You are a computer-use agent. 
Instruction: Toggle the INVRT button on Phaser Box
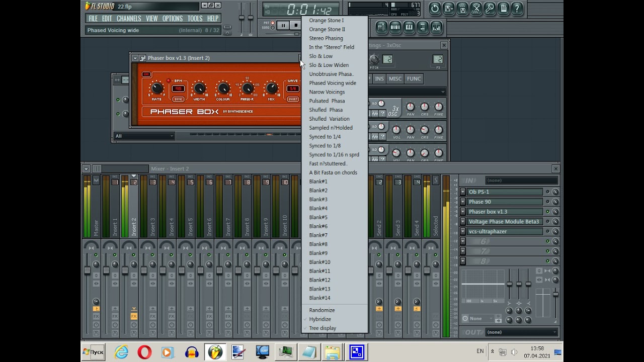[x=293, y=99]
